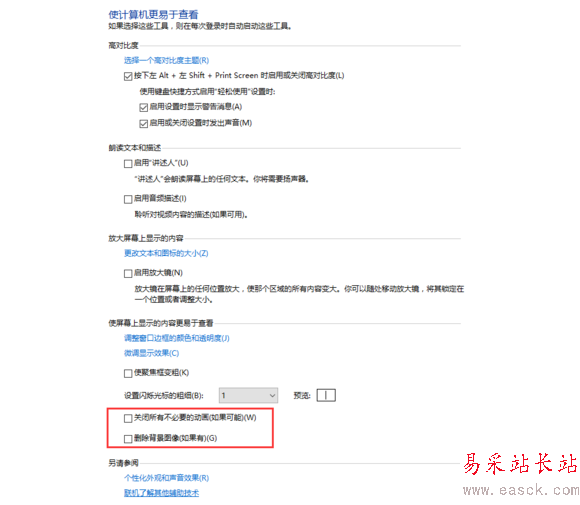This screenshot has height=505, width=580.
Task: Expand the blinking cursor thickness dropdown
Action: click(248, 395)
